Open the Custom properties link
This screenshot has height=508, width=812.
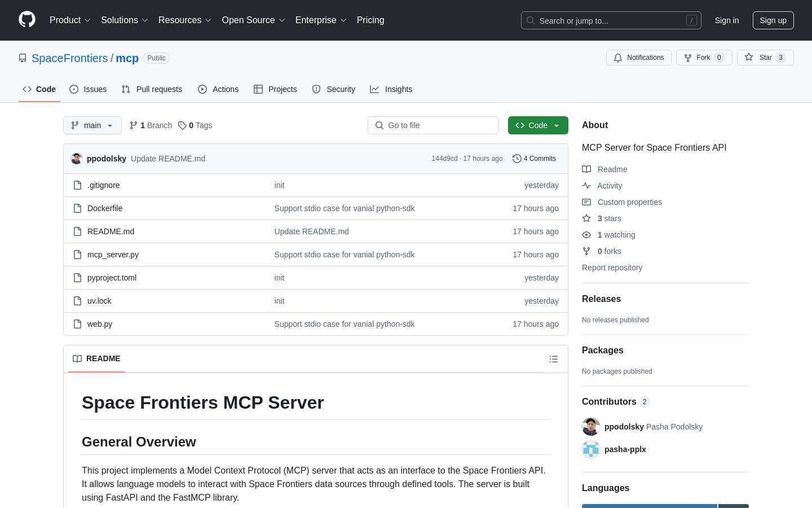[622, 202]
